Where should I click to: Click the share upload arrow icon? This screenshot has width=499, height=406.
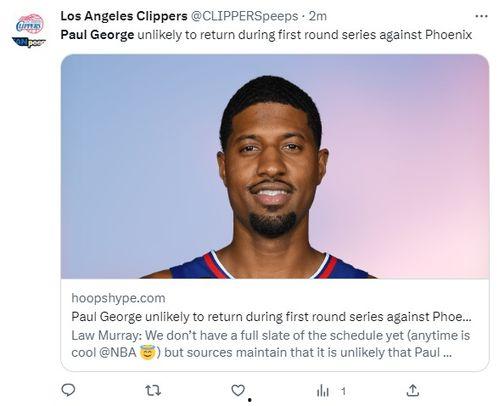(x=413, y=390)
